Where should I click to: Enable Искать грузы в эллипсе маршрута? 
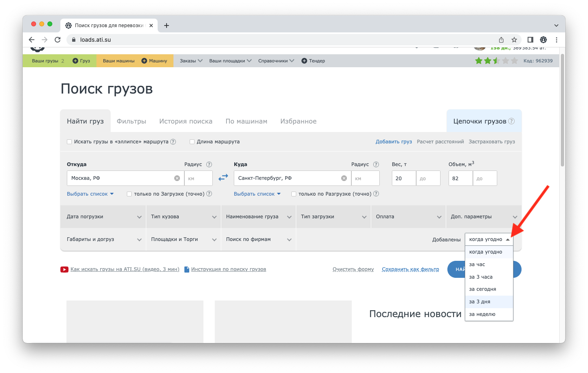coord(69,142)
